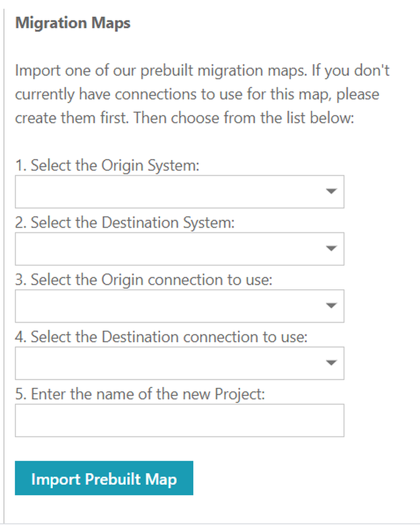Image resolution: width=420 pixels, height=526 pixels.
Task: Click the Select the Origin System label
Action: coord(108,165)
